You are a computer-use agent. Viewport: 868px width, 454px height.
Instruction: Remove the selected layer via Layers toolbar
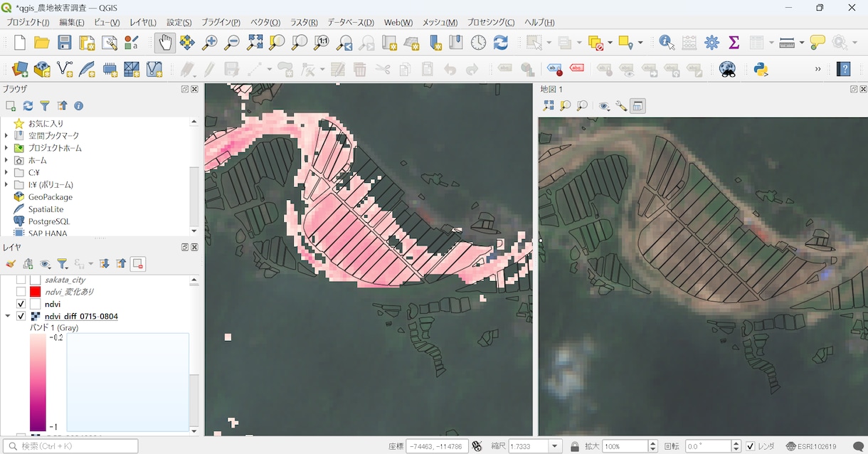pos(138,264)
